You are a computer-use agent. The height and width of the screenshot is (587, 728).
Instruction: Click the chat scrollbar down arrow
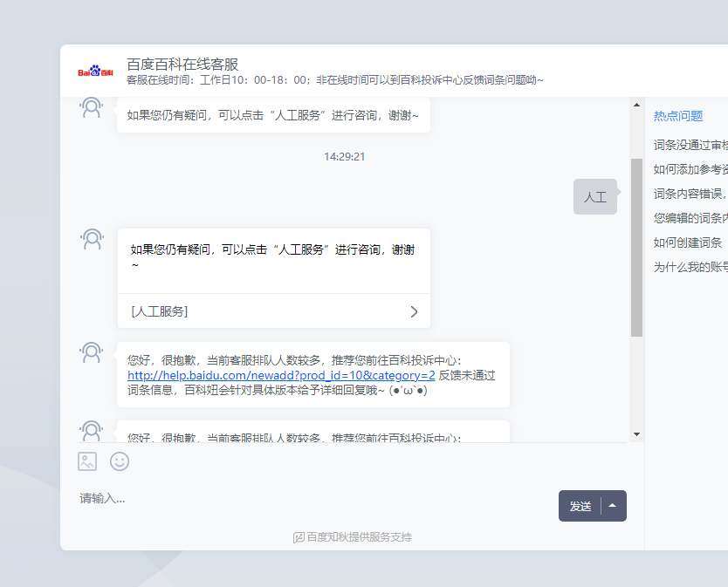[636, 434]
